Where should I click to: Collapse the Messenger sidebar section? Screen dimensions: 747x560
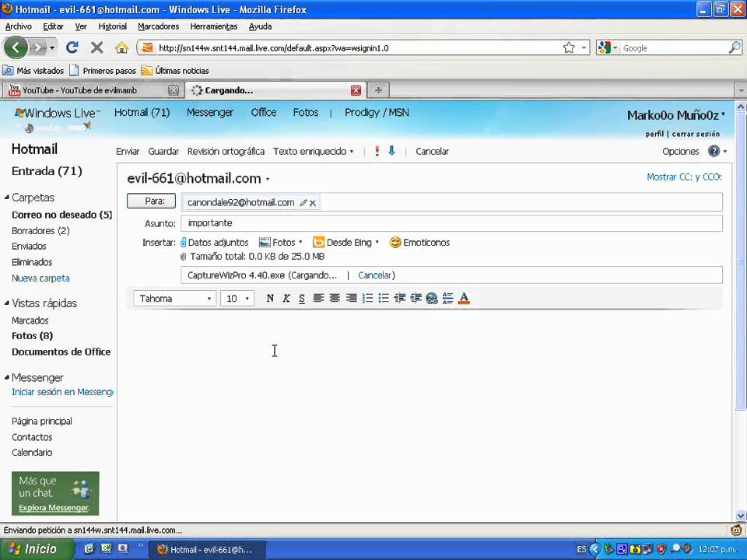click(7, 378)
